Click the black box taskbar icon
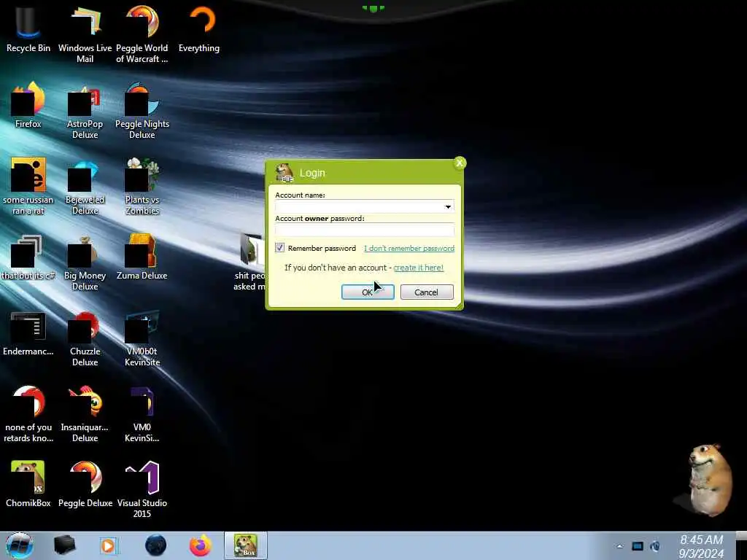747x560 pixels. [x=64, y=545]
